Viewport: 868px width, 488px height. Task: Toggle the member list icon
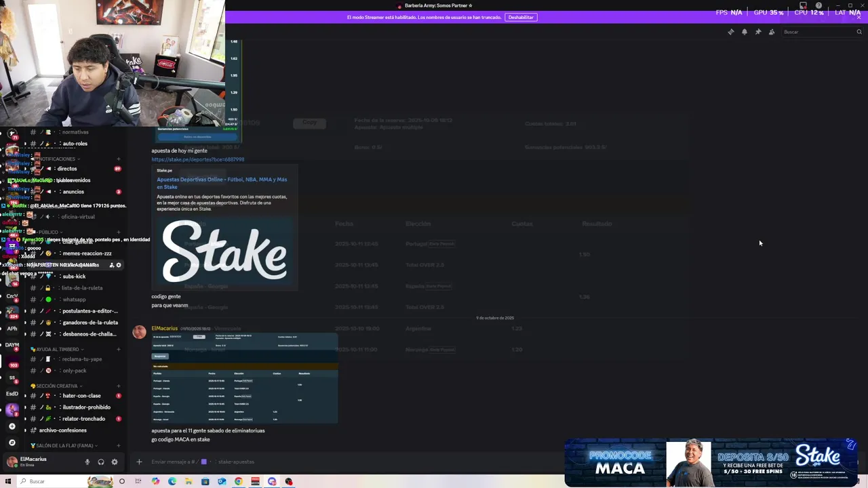pyautogui.click(x=772, y=32)
